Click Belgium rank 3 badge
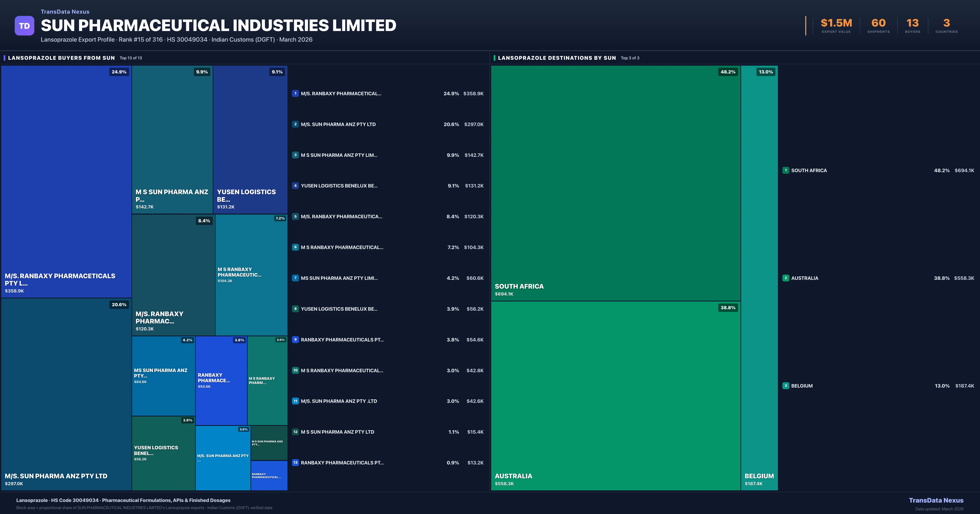 (x=786, y=385)
